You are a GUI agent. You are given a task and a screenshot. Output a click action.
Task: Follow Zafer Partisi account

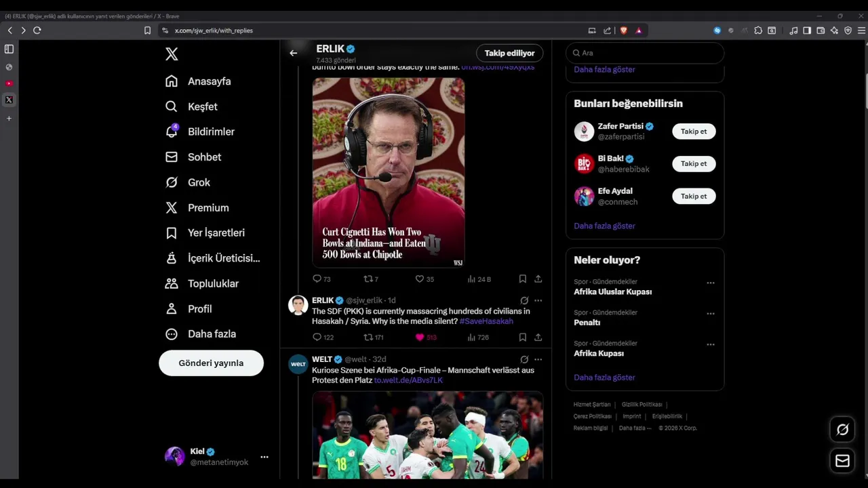pos(694,131)
